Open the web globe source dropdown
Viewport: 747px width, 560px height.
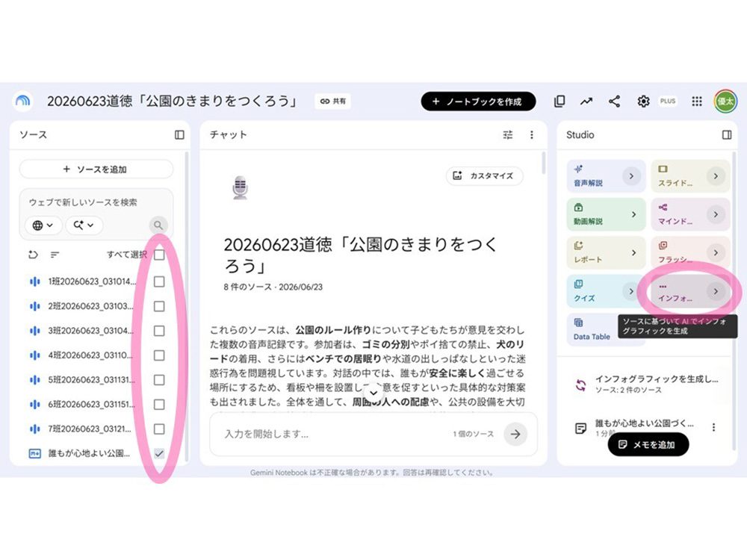pos(43,225)
